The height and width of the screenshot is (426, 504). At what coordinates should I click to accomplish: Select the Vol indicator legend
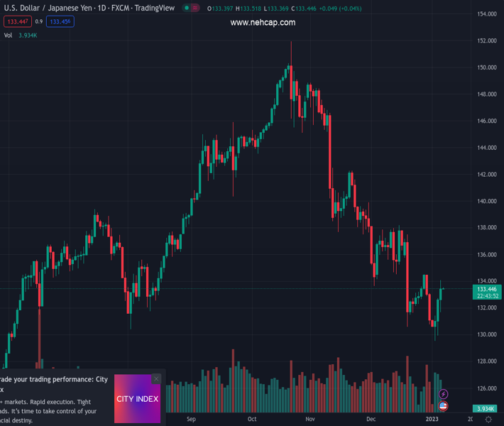pos(8,35)
